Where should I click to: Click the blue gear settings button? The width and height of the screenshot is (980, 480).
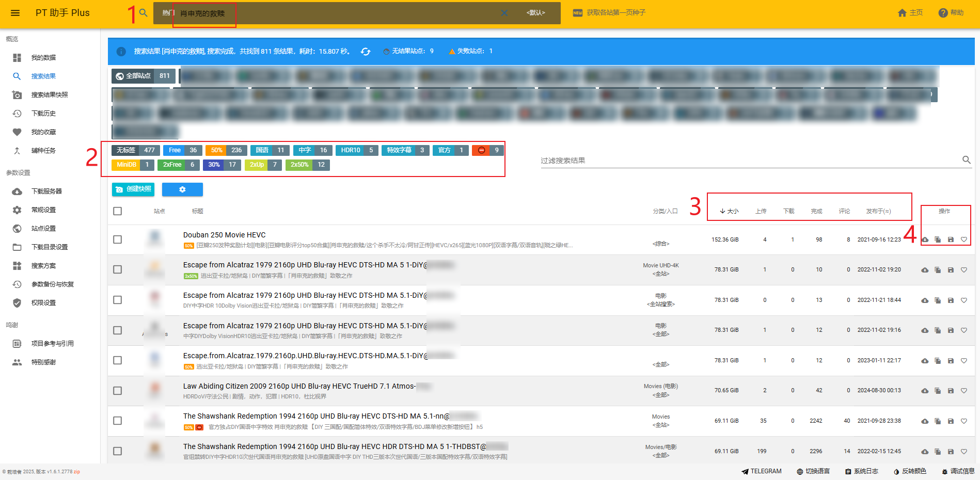point(182,189)
